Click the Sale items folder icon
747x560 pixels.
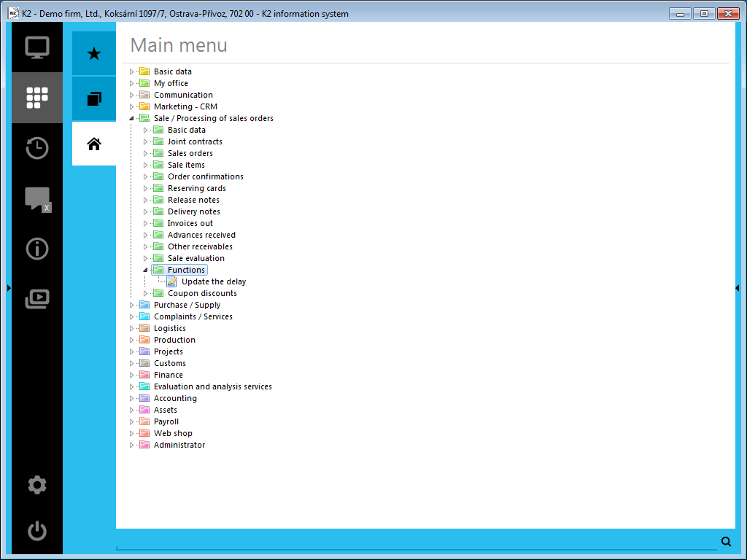pyautogui.click(x=158, y=165)
